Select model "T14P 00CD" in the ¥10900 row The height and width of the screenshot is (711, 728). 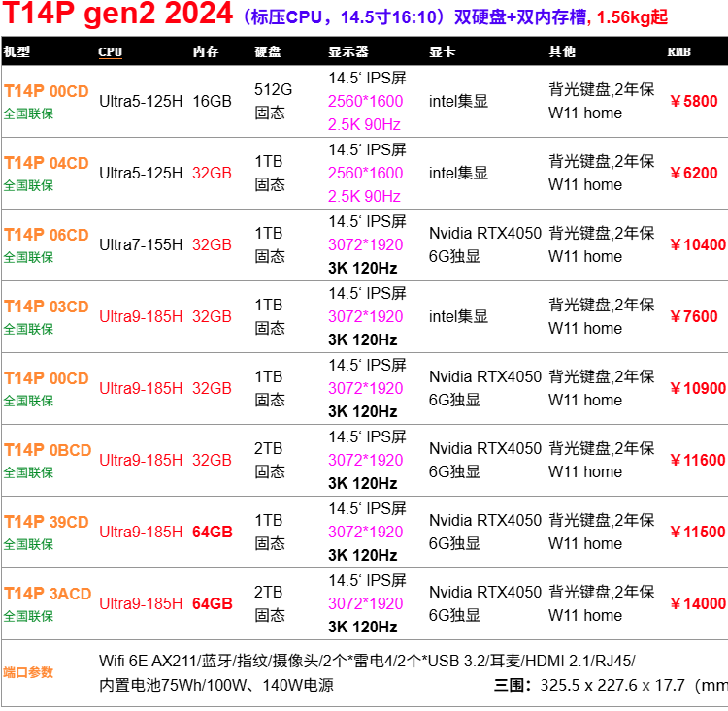pyautogui.click(x=46, y=377)
